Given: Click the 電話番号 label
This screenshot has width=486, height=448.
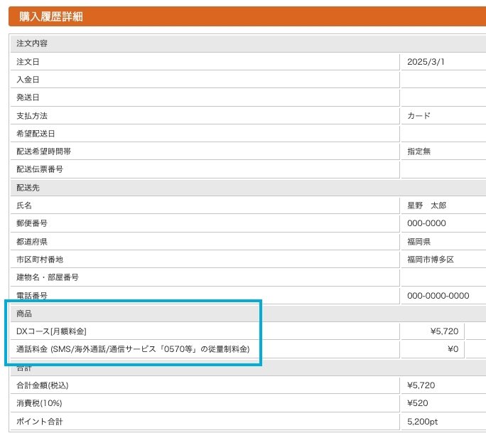Looking at the screenshot, I should point(32,296).
